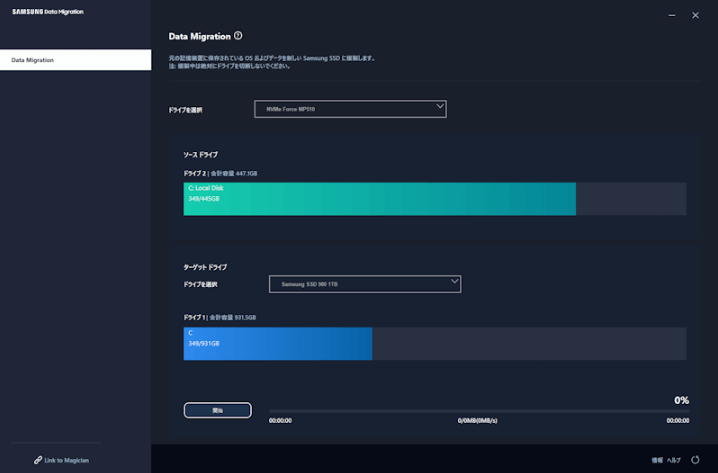Click the 0% progress percentage text
Viewport: 718px width, 473px height.
click(x=681, y=400)
